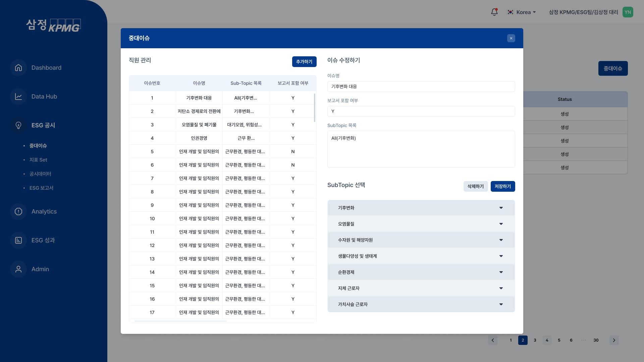Click the table's vertical scrollbar
This screenshot has width=644, height=362.
[315, 108]
